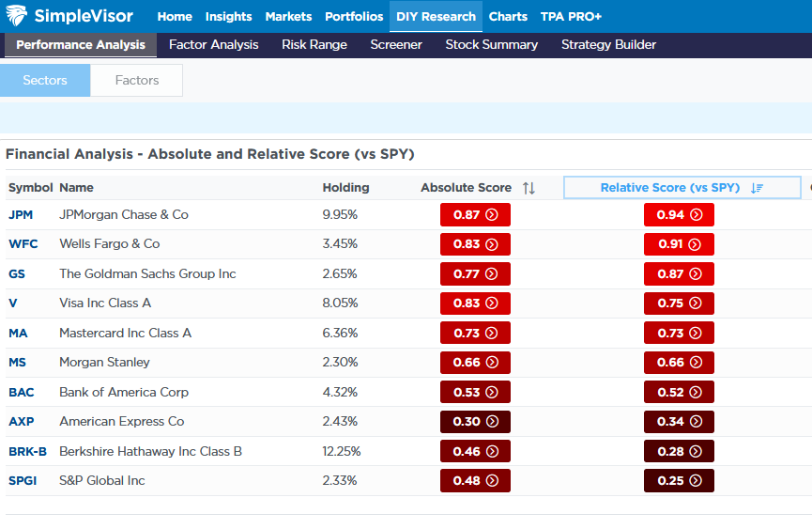Open the Portfolios menu
Viewport: 812px width, 529px height.
[354, 17]
